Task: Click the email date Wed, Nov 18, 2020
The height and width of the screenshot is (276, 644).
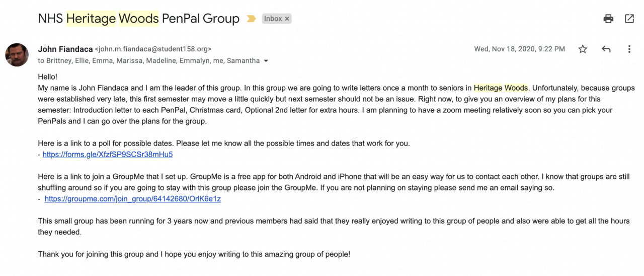Action: pos(519,49)
